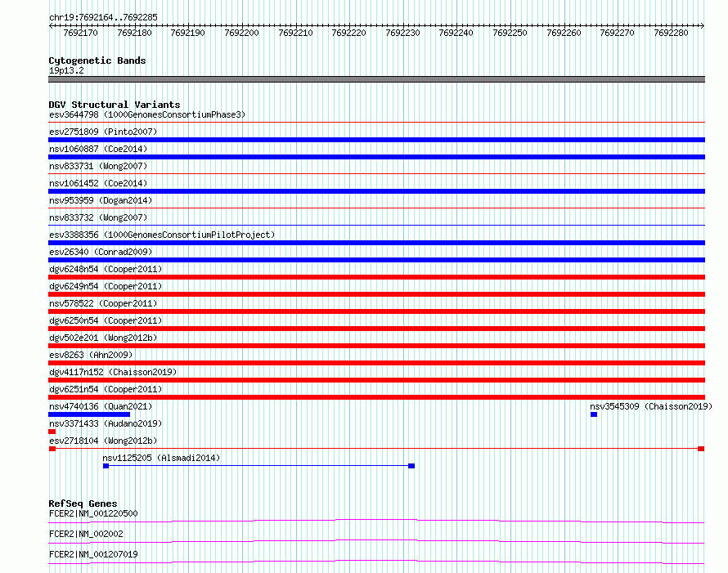This screenshot has width=728, height=573.
Task: Open variant esv26340 (Conrad2009)
Action: tap(101, 252)
